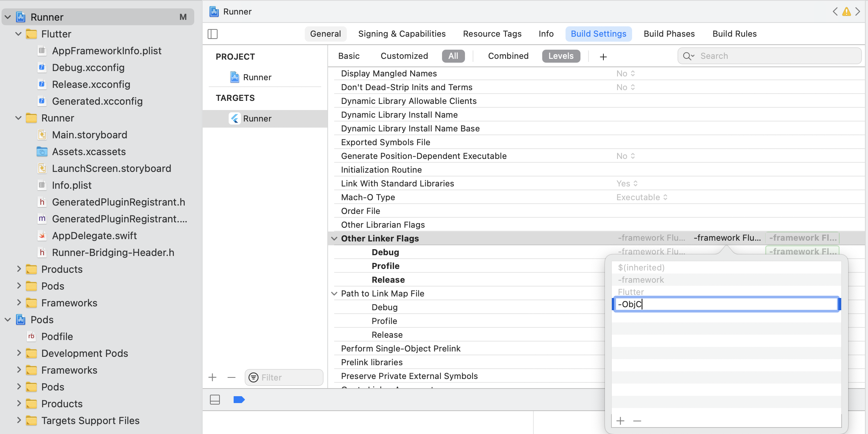
Task: Remove the selected linker flag entry
Action: 637,421
